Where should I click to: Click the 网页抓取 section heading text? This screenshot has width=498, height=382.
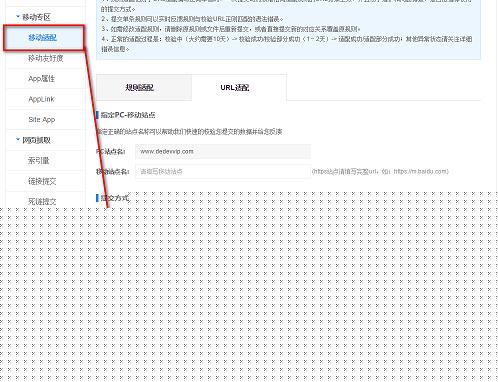pyautogui.click(x=36, y=140)
